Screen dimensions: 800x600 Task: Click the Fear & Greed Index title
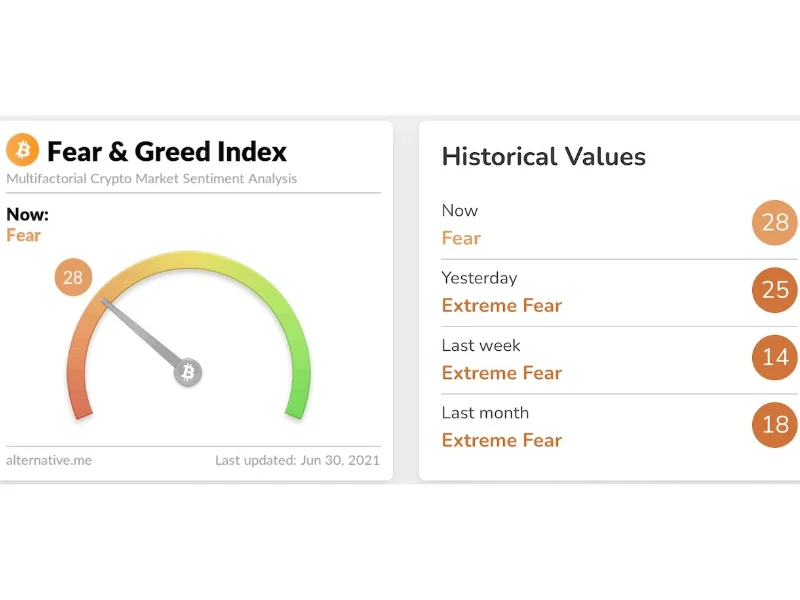(x=167, y=152)
